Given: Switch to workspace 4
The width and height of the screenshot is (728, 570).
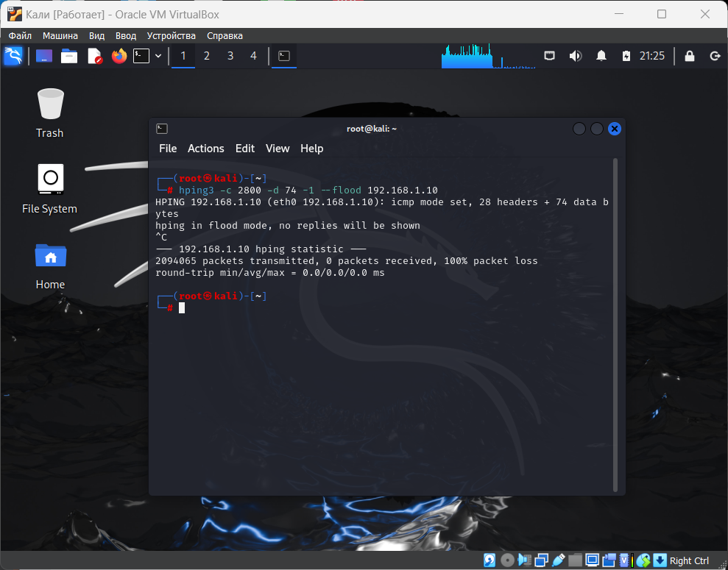Looking at the screenshot, I should click(x=253, y=56).
